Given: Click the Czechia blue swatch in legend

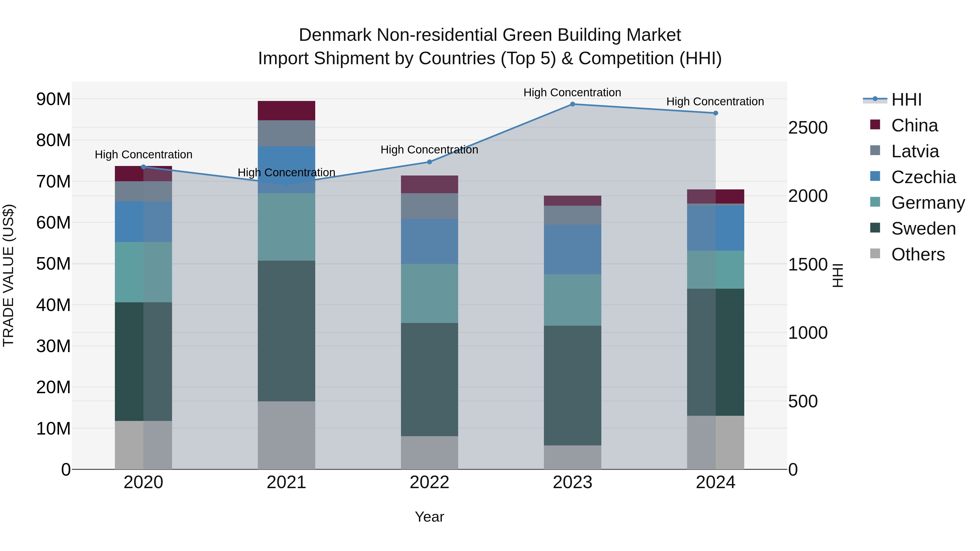Looking at the screenshot, I should point(875,176).
